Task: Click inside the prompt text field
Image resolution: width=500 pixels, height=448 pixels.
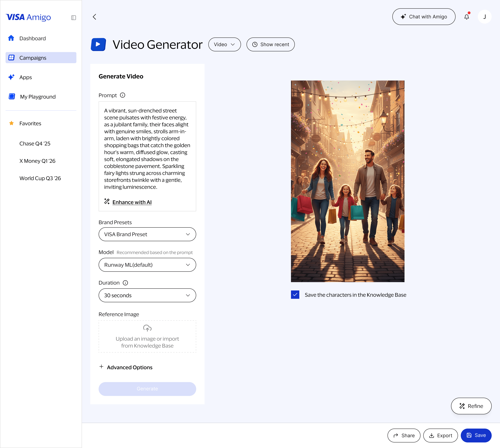Action: (x=147, y=149)
